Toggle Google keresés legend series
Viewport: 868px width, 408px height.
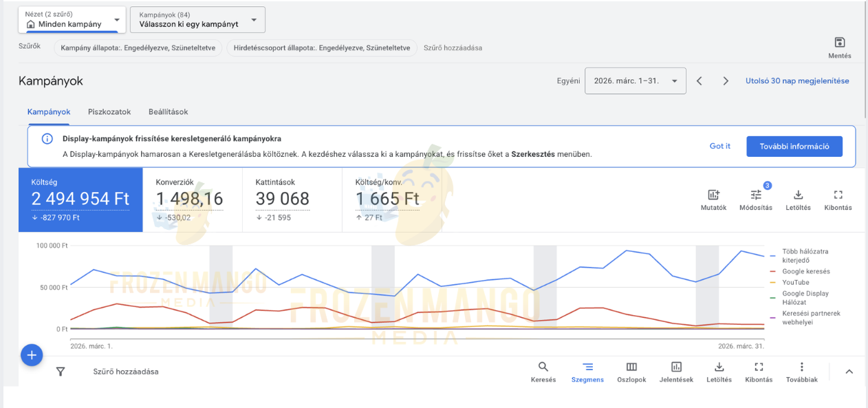806,271
